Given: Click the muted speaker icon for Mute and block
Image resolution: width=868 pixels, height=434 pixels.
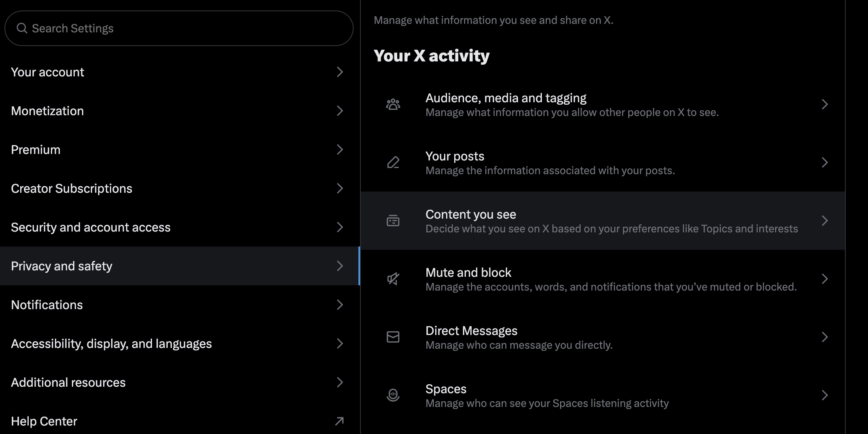Looking at the screenshot, I should 393,279.
